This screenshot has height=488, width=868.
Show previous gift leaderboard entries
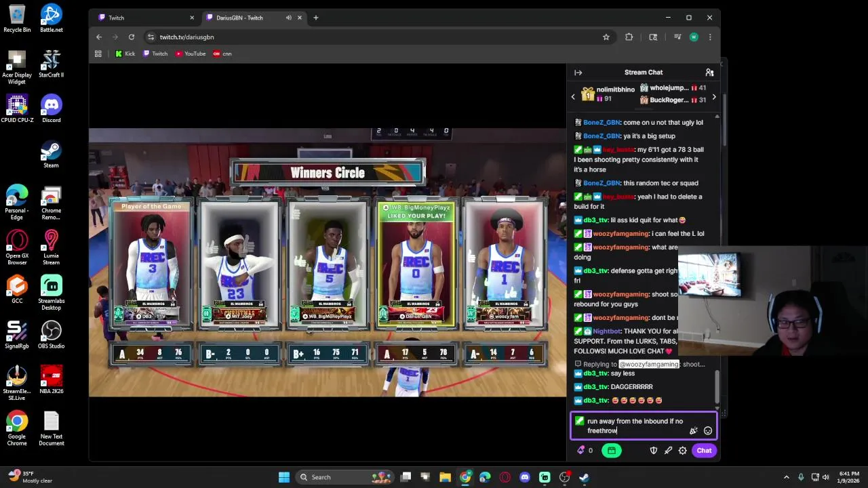573,97
